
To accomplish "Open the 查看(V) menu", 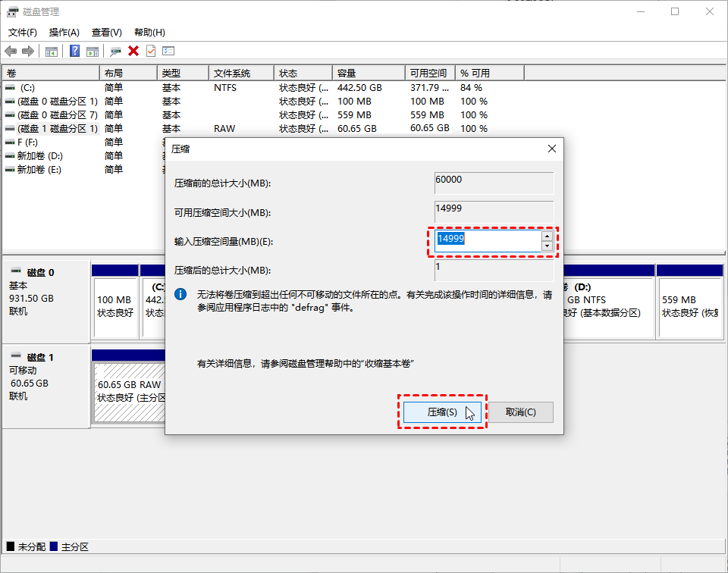I will [x=107, y=33].
